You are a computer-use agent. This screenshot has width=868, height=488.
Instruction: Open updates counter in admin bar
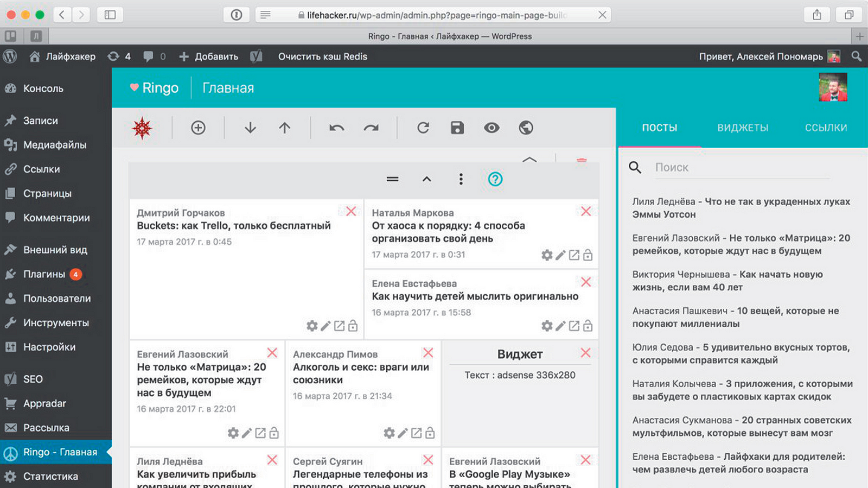coord(119,56)
